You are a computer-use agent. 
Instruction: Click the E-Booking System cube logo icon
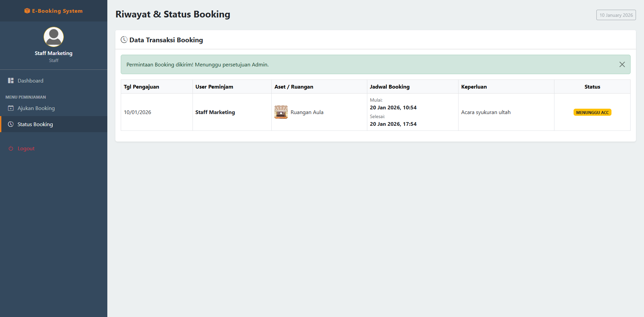point(27,11)
